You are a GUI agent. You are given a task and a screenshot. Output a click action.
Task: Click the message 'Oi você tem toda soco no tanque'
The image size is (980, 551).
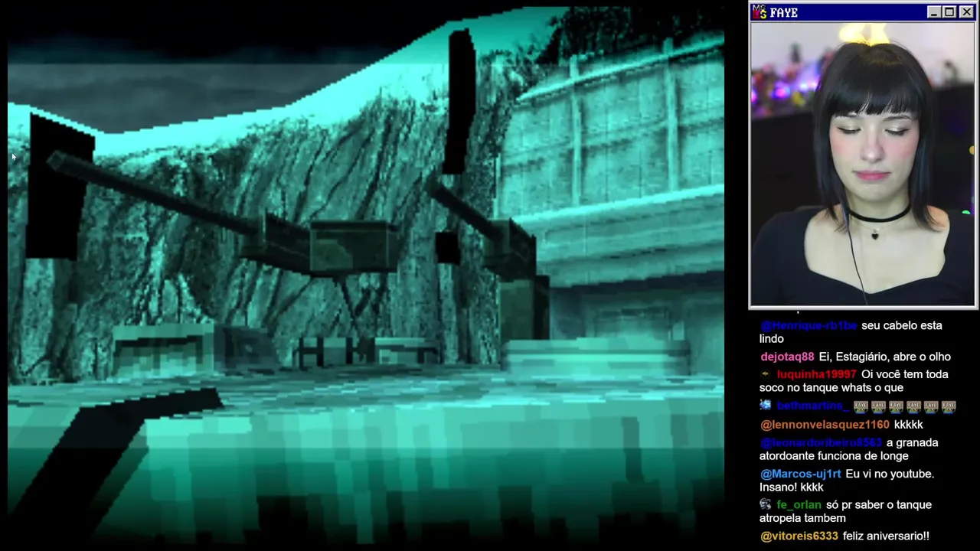854,381
